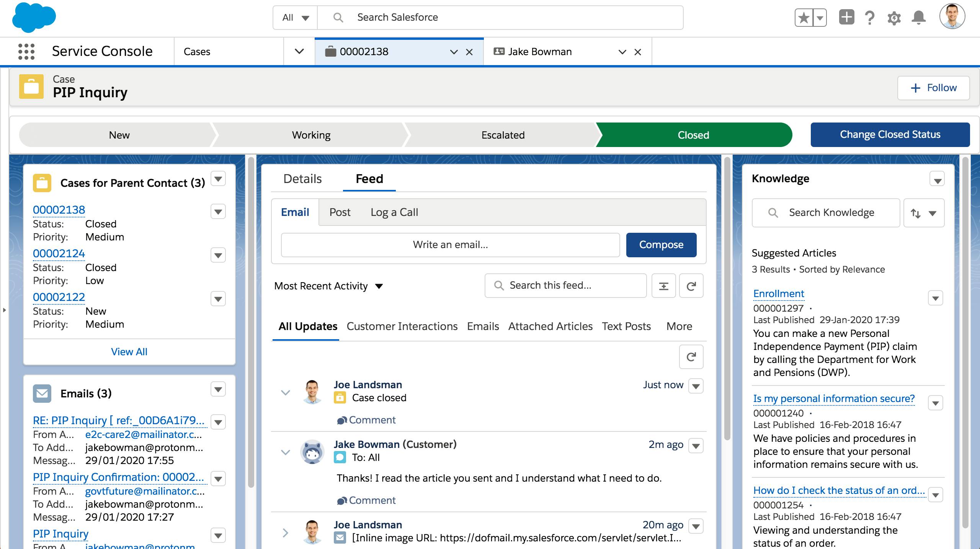Image resolution: width=980 pixels, height=549 pixels.
Task: Open the Global Actions plus icon
Action: click(x=846, y=17)
